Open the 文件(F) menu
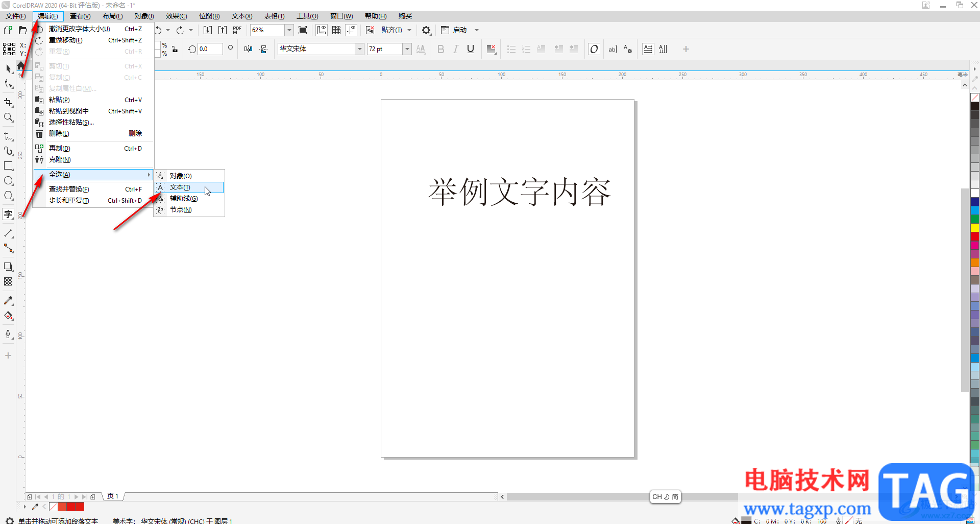The image size is (980, 524). pos(16,16)
